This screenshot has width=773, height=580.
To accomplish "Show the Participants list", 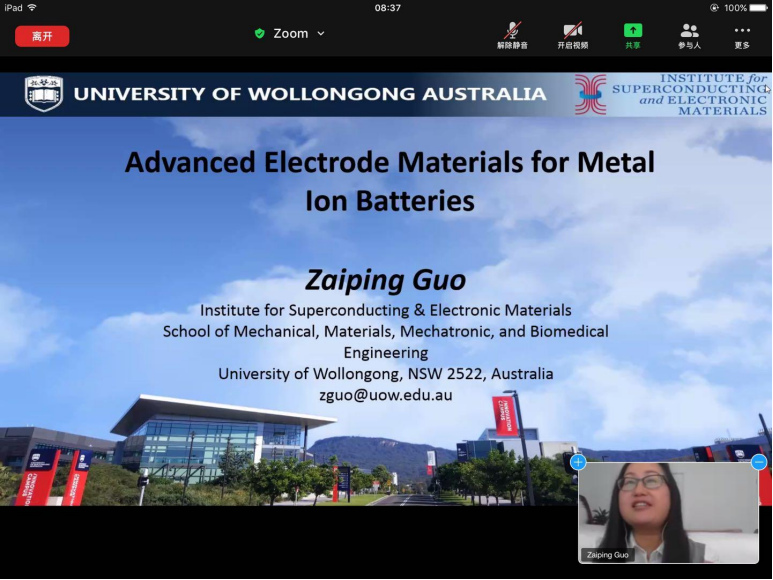I will point(689,35).
